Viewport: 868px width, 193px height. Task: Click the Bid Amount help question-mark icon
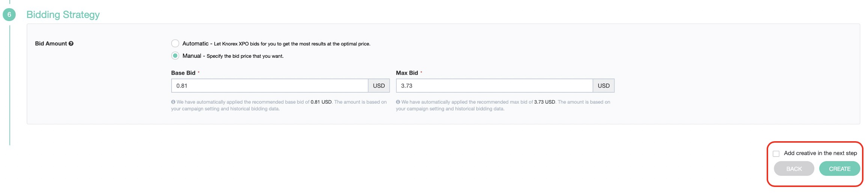point(71,44)
